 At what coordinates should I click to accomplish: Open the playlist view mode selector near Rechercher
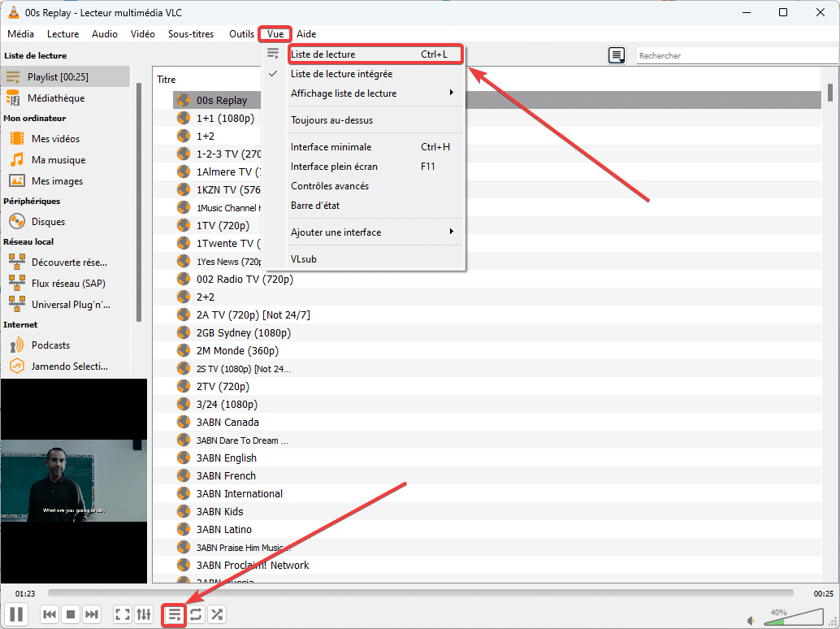coord(617,55)
